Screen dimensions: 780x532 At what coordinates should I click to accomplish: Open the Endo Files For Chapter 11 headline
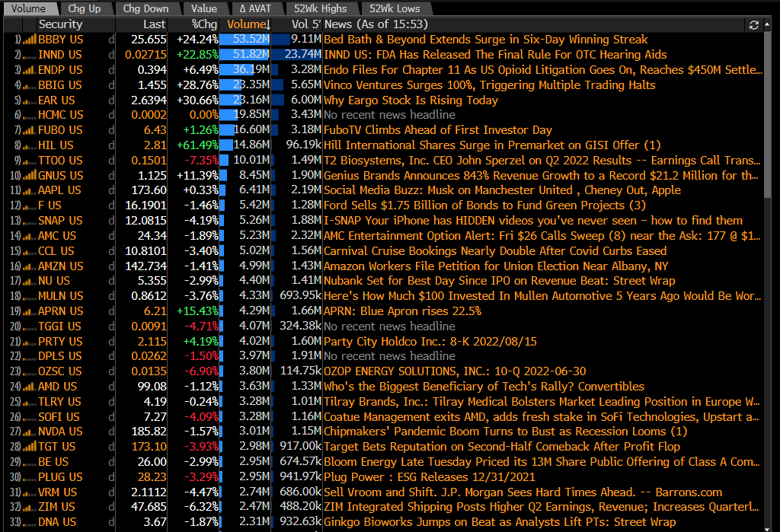[542, 69]
